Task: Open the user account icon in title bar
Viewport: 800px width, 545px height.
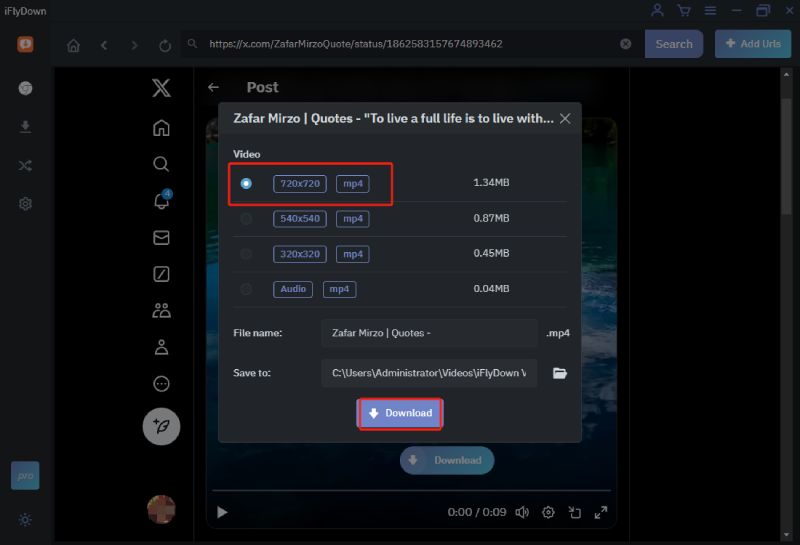Action: tap(657, 10)
